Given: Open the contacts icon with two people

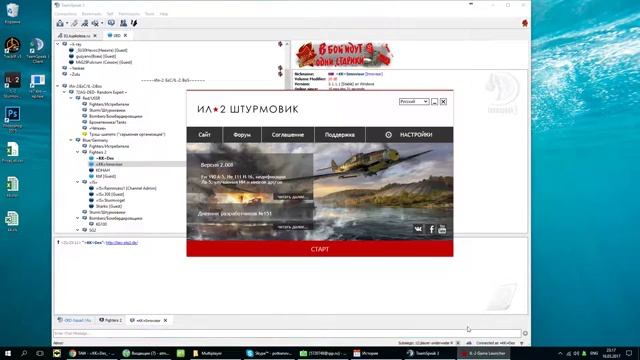Looking at the screenshot, I should point(123,23).
